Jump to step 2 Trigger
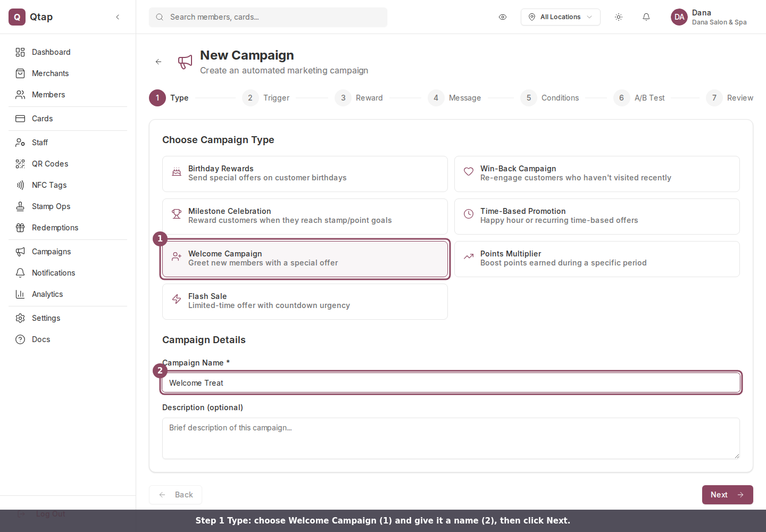 [266, 98]
